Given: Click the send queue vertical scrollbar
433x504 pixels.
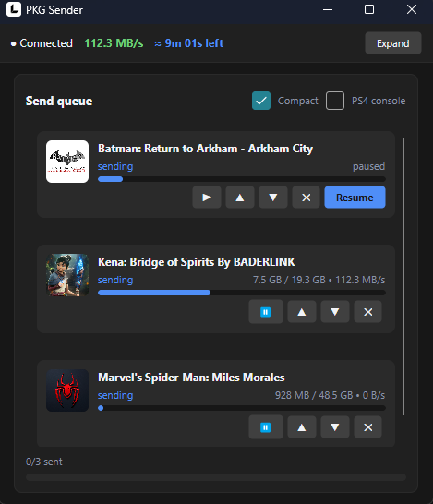Looking at the screenshot, I should (403, 276).
